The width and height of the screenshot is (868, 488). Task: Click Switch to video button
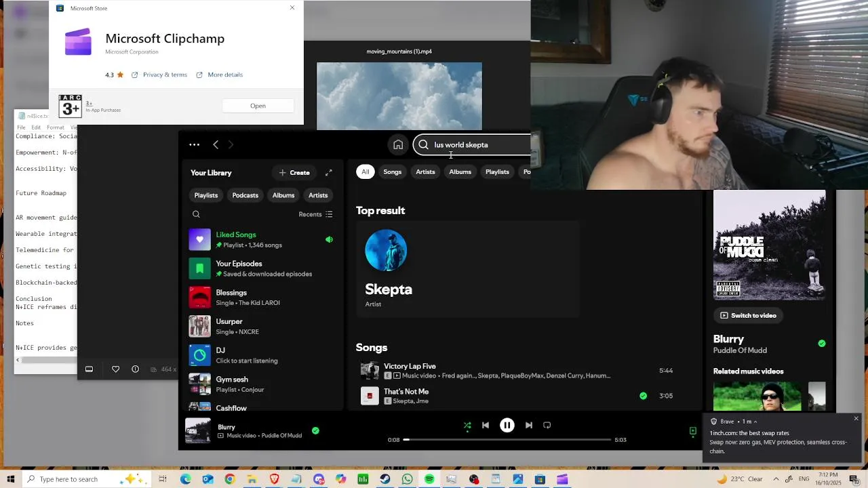pyautogui.click(x=748, y=315)
